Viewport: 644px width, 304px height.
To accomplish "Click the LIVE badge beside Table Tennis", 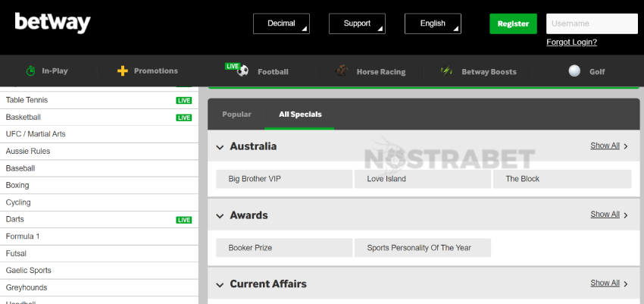I will pyautogui.click(x=184, y=101).
